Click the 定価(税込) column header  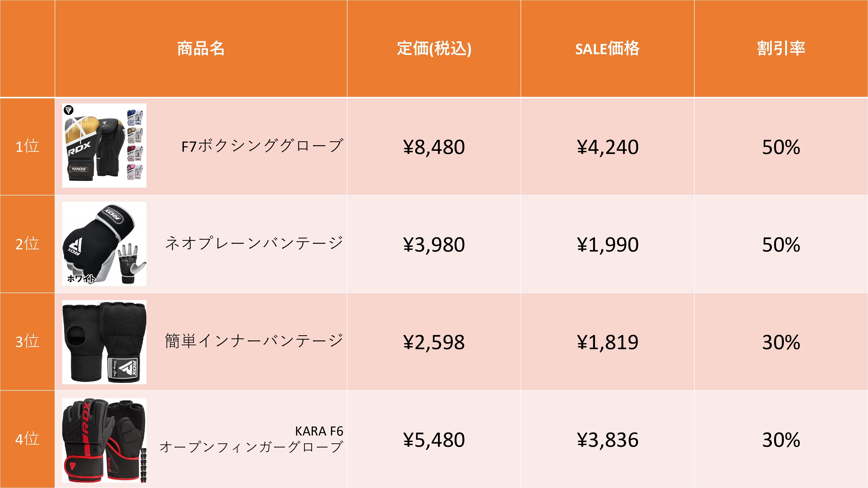434,49
